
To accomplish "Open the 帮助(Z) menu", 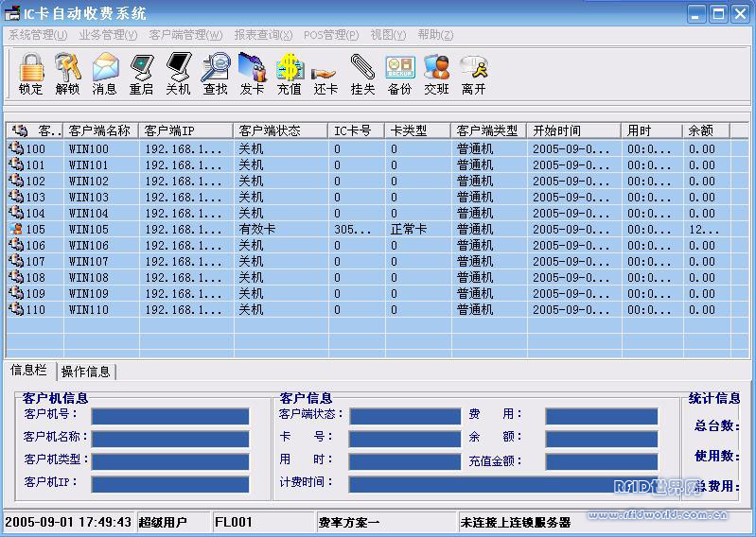I will coord(435,35).
